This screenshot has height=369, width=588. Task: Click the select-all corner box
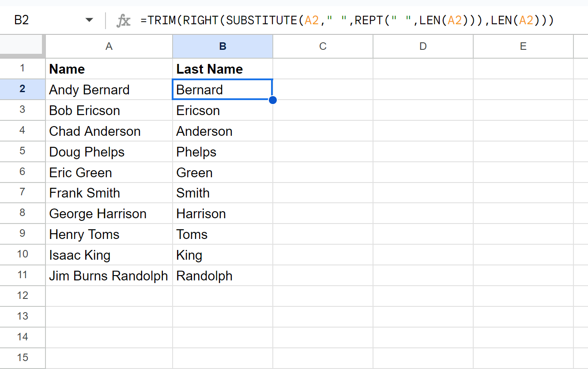(22, 46)
